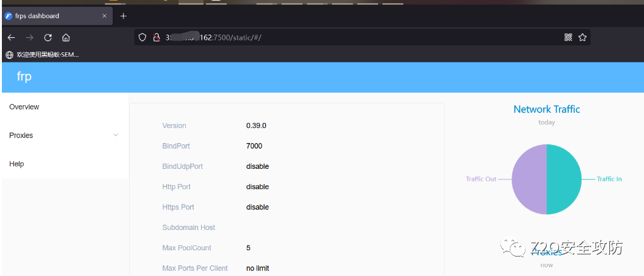The height and width of the screenshot is (276, 644).
Task: Click the purple Traffic Out pie slice
Action: coord(529,180)
